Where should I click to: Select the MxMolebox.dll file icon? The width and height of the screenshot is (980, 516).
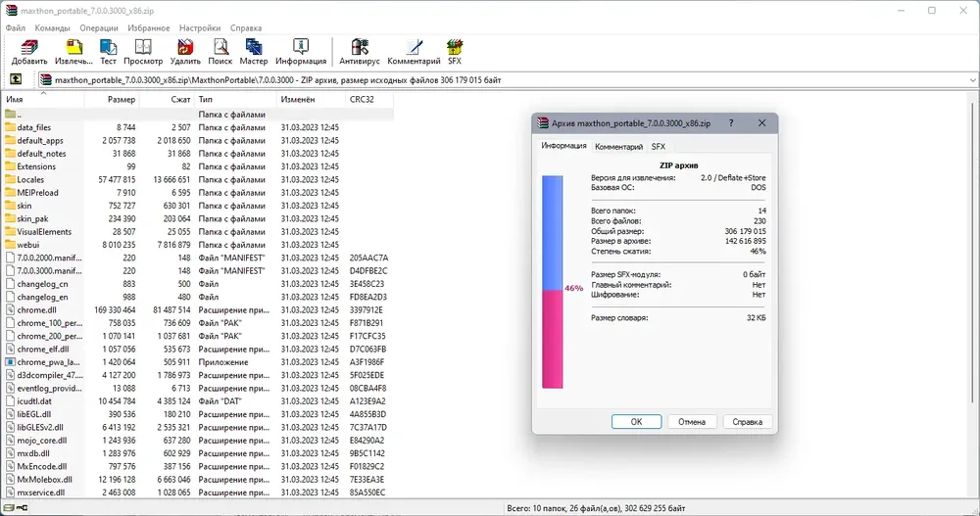[x=10, y=479]
